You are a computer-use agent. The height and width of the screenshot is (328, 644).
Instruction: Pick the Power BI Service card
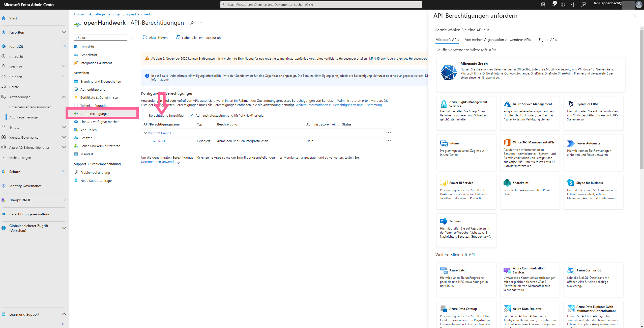pos(466,192)
